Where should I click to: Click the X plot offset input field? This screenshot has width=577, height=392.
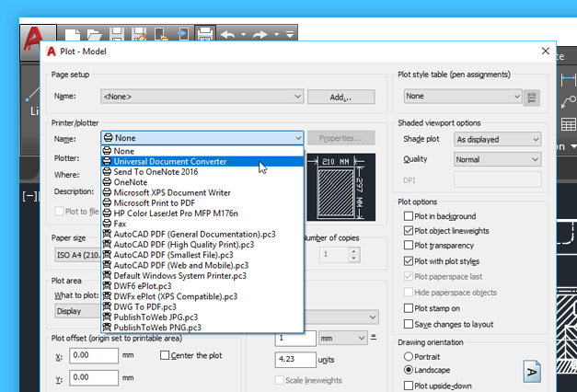94,354
